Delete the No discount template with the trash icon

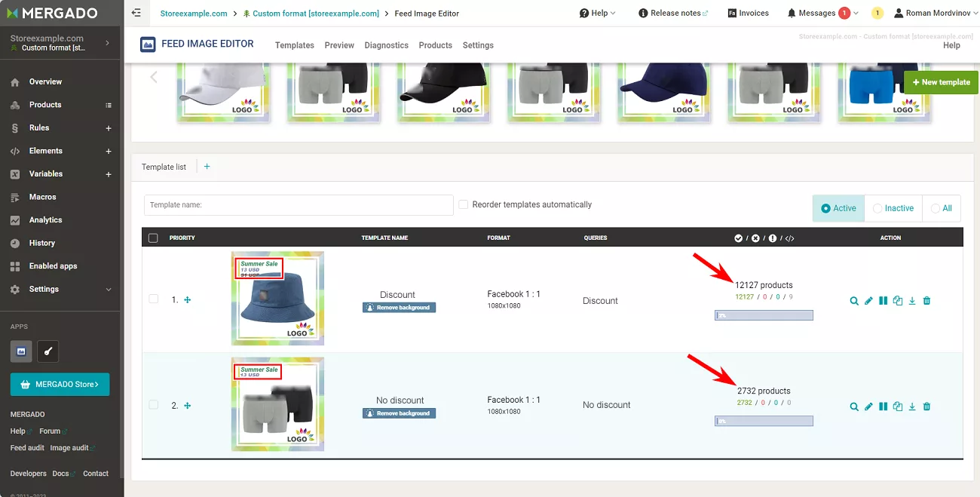click(926, 406)
